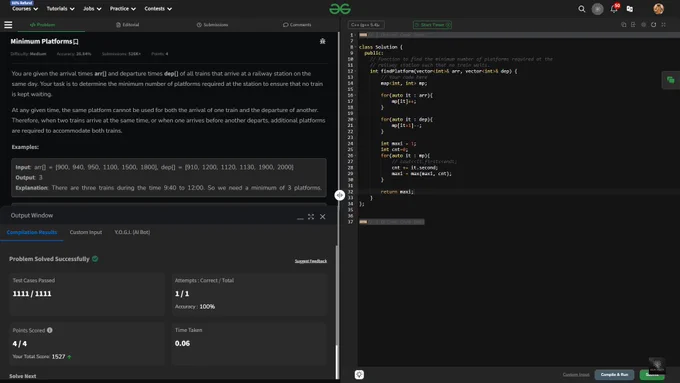Click the panel splitter handle icon
The width and height of the screenshot is (680, 383).
pos(340,195)
